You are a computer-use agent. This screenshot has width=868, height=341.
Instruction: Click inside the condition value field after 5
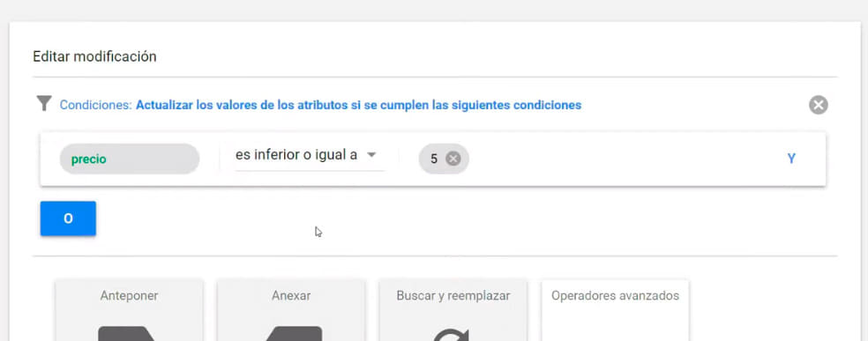[620, 159]
